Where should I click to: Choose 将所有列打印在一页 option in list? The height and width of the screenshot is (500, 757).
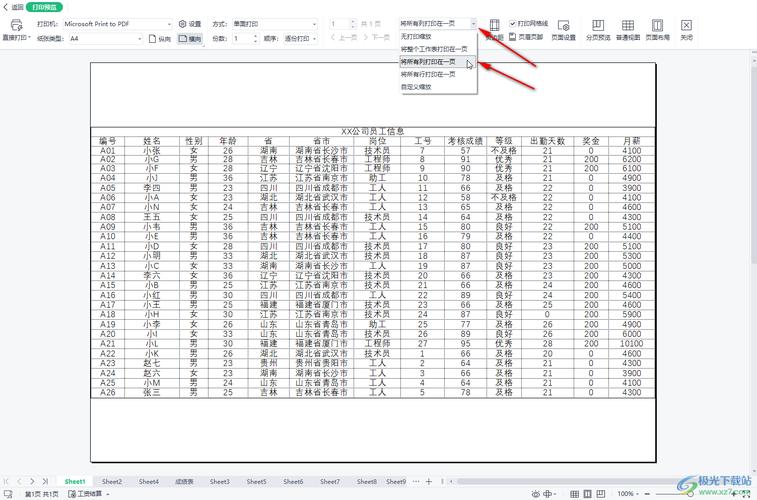coord(438,62)
